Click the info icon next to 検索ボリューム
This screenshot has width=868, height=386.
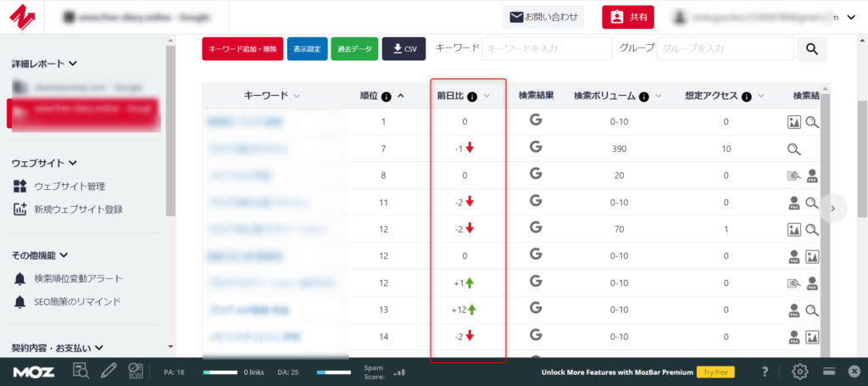pyautogui.click(x=643, y=97)
